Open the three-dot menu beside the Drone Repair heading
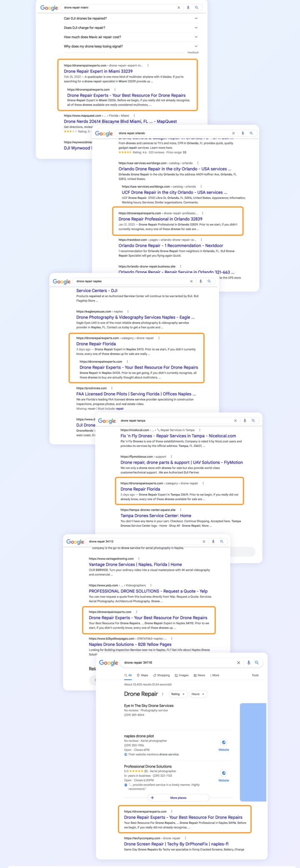Image resolution: width=300 pixels, height=868 pixels. (x=162, y=694)
